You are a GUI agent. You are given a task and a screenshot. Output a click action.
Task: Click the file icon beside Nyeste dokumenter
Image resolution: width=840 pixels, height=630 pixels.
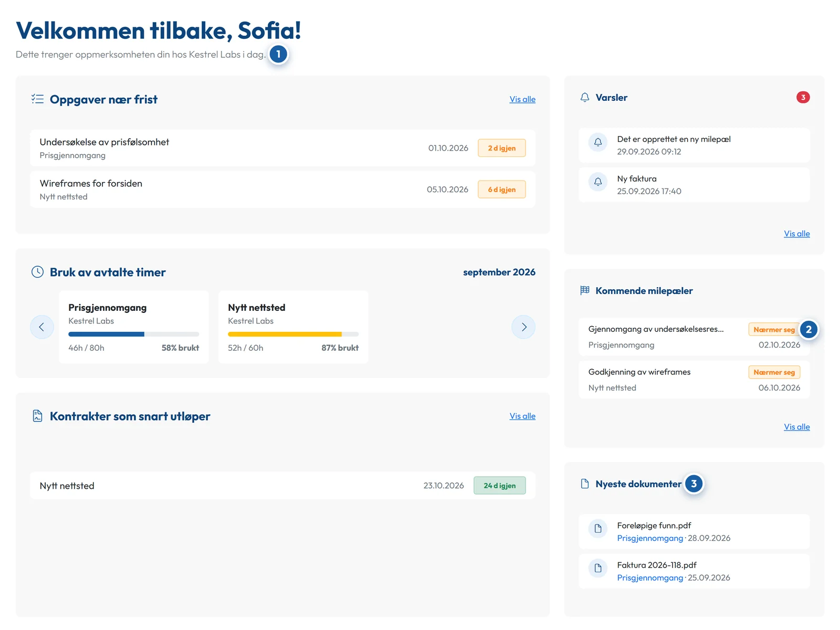point(585,484)
